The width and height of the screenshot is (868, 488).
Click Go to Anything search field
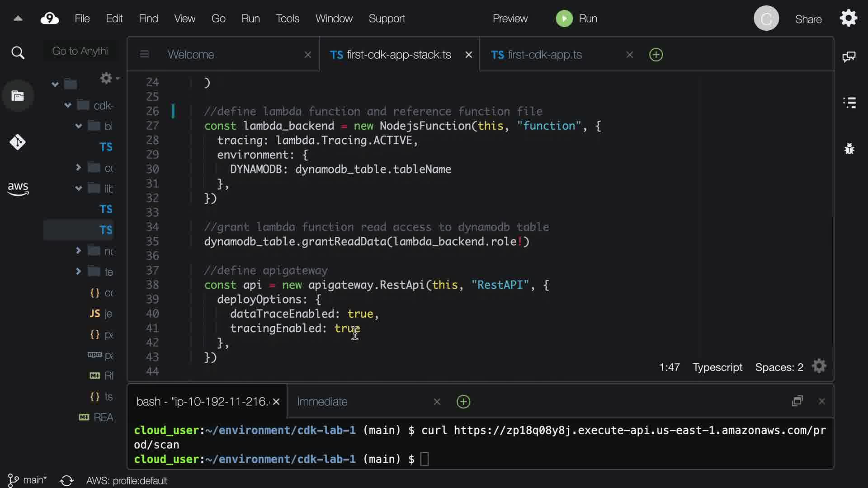pos(80,51)
